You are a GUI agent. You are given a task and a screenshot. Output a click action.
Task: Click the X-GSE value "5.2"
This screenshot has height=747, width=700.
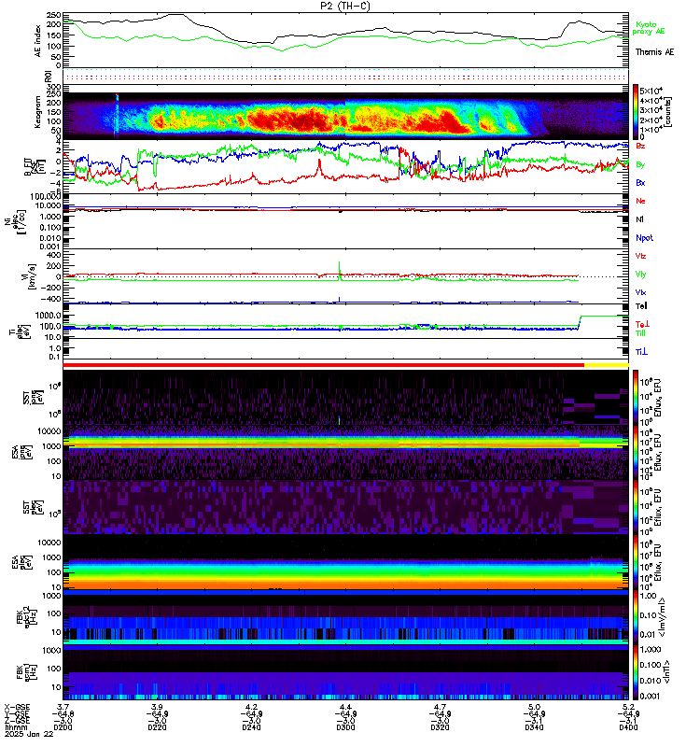coord(628,707)
